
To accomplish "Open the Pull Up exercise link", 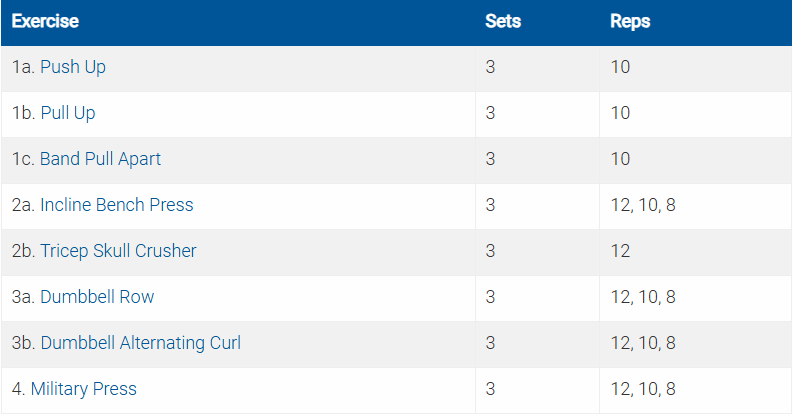I will point(68,114).
